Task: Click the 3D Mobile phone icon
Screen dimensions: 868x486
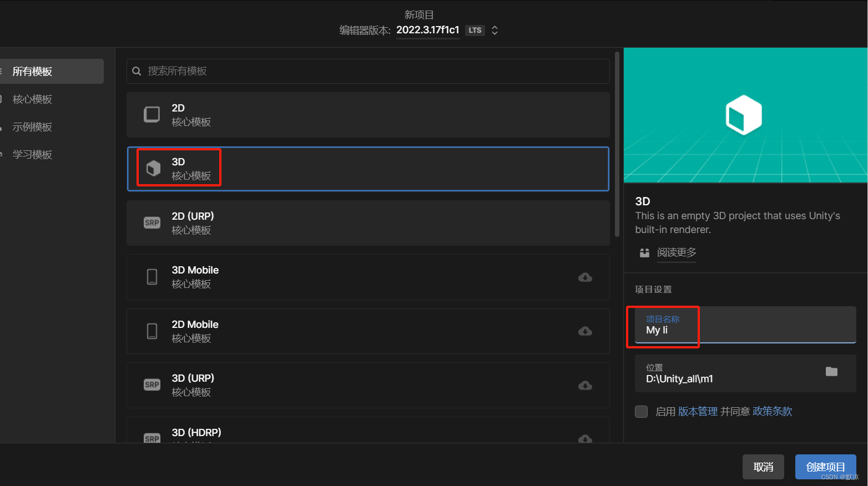Action: (152, 277)
